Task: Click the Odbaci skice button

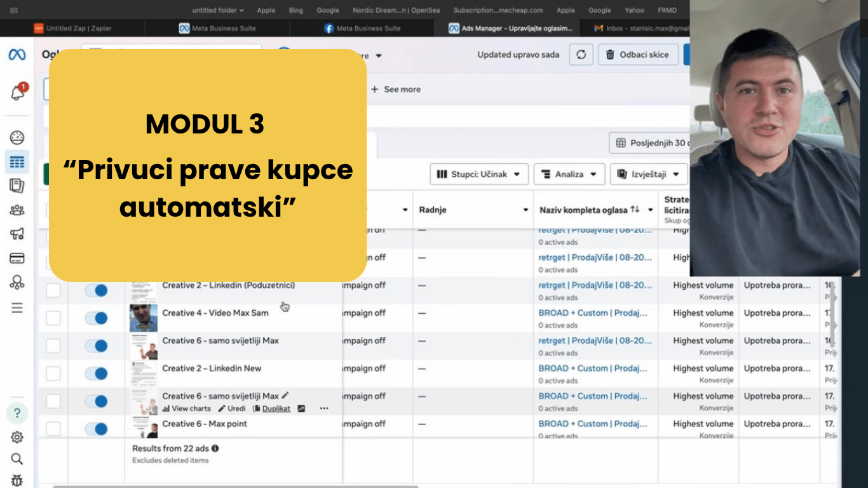Action: click(x=638, y=55)
